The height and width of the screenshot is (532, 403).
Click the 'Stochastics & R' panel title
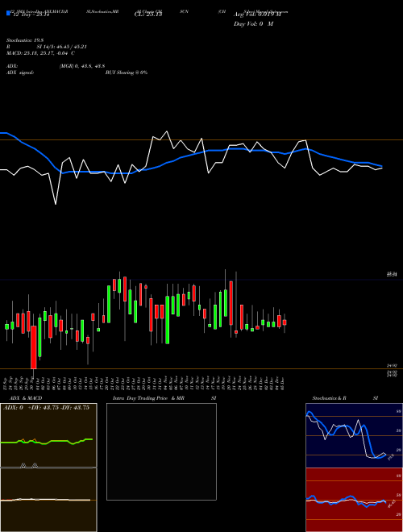[330, 398]
